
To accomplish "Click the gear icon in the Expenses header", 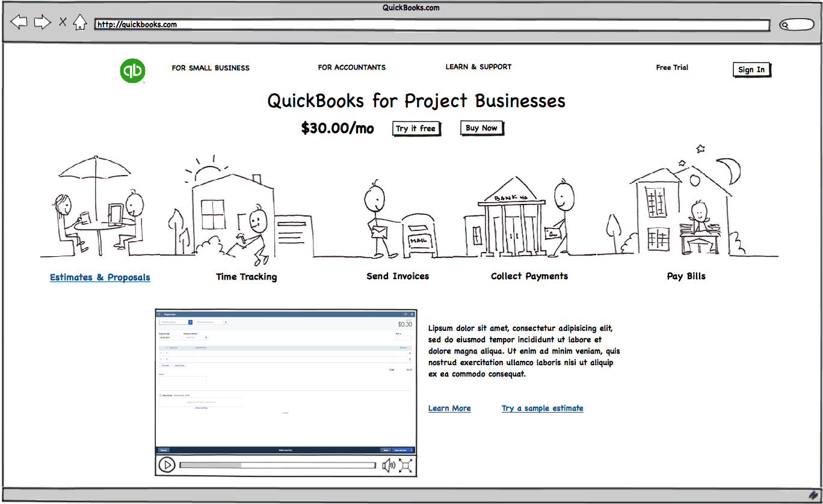I will pos(405,315).
